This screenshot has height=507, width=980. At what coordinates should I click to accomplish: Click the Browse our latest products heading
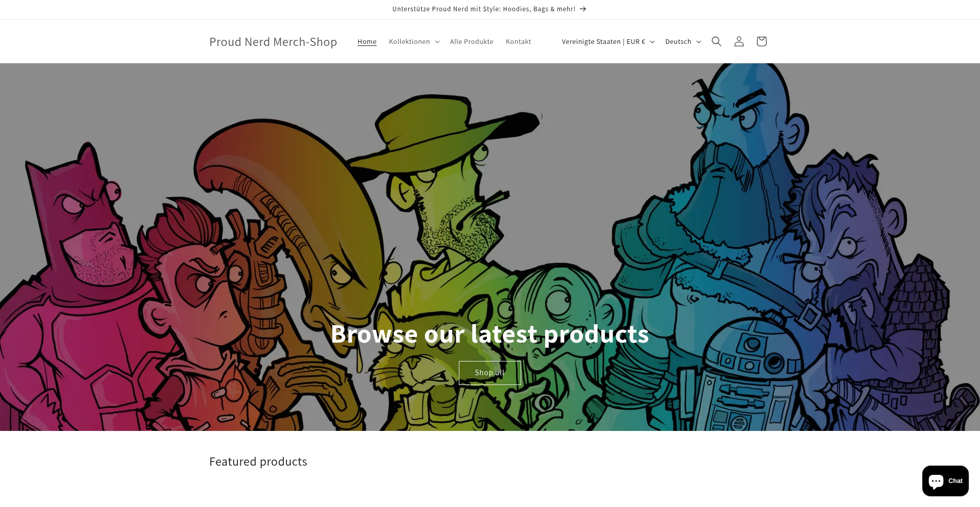point(490,334)
